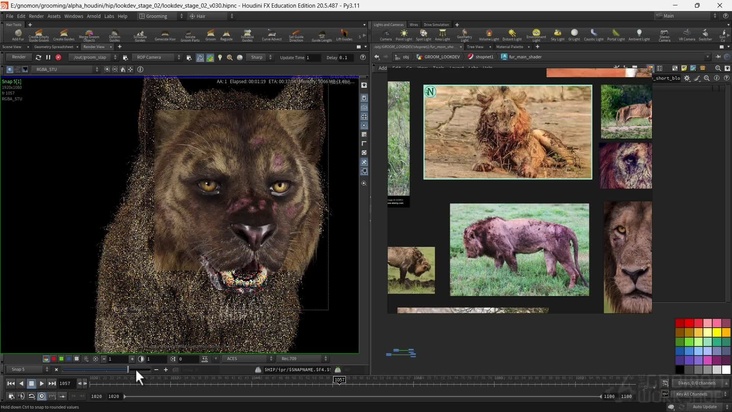
Task: Open the ACES color space dropdown
Action: tap(247, 359)
